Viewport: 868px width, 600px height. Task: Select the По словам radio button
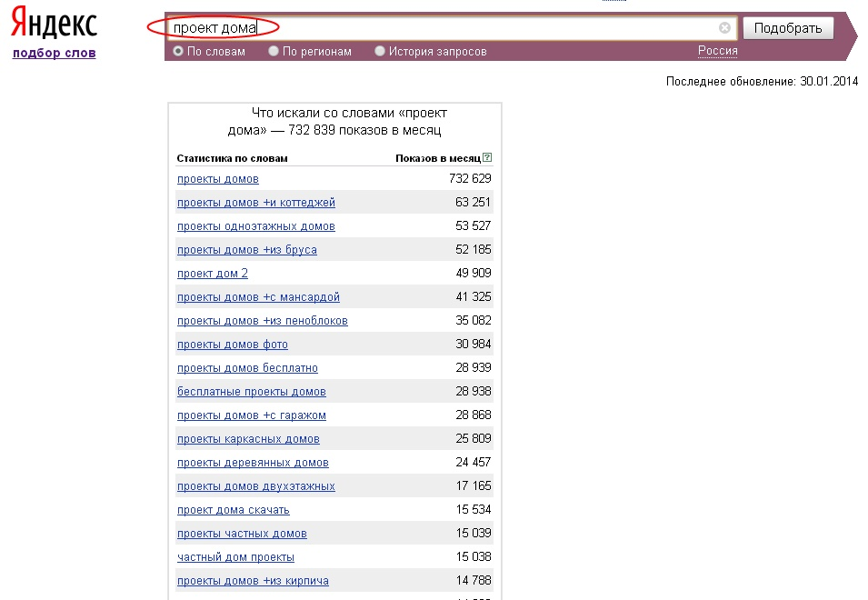(178, 51)
